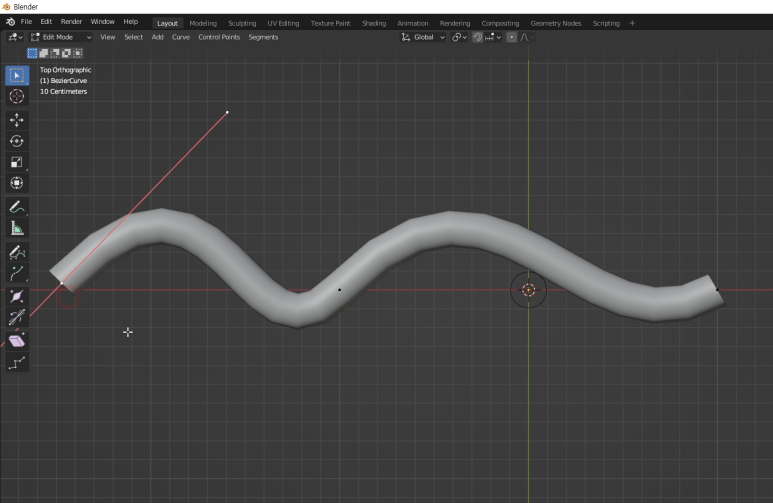Expand the snap-to options dropdown
This screenshot has width=773, height=503.
pos(493,37)
